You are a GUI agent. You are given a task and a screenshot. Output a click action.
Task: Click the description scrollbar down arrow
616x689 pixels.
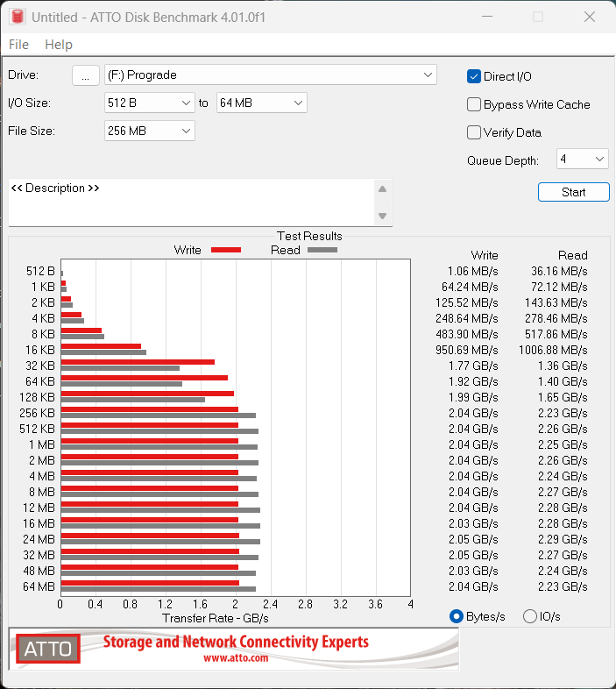(382, 217)
